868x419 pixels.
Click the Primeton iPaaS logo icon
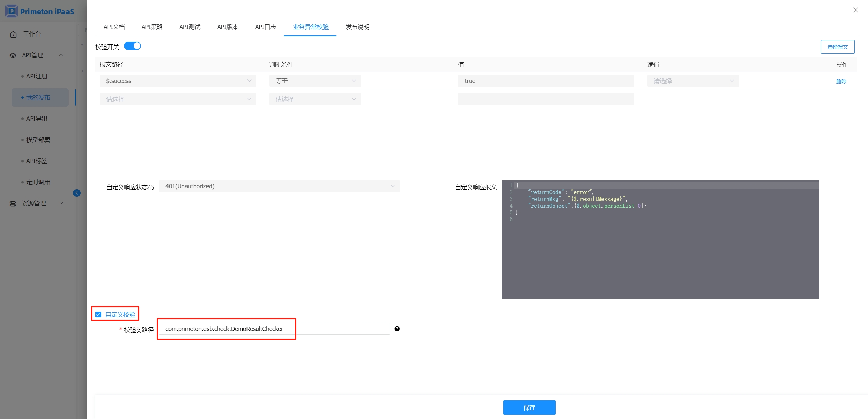[12, 11]
